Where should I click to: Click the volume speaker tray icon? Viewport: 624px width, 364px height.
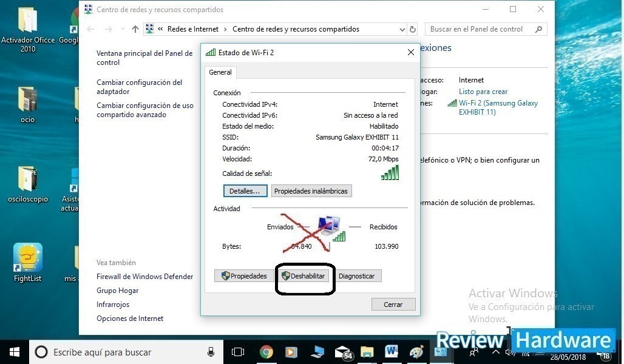coord(509,352)
